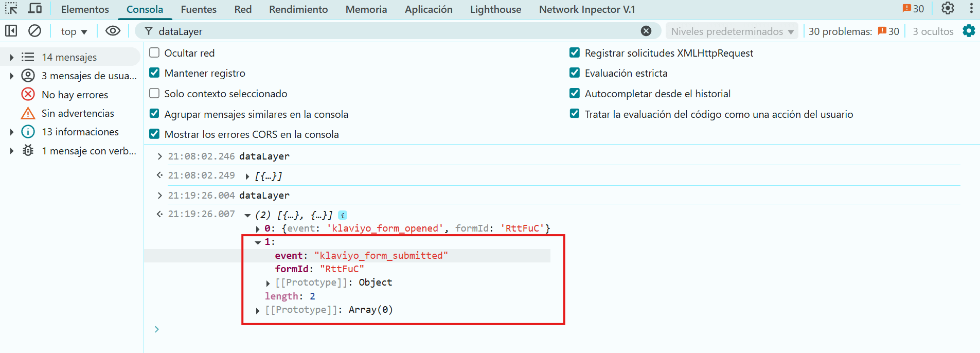
Task: Click the 21:19:26.004 dataLayer command entry
Action: [264, 196]
